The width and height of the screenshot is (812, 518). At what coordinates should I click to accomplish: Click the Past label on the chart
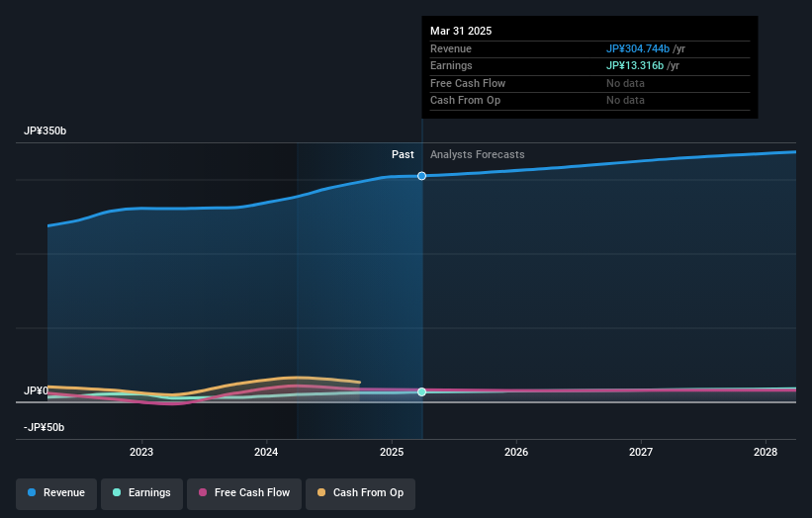pyautogui.click(x=403, y=155)
